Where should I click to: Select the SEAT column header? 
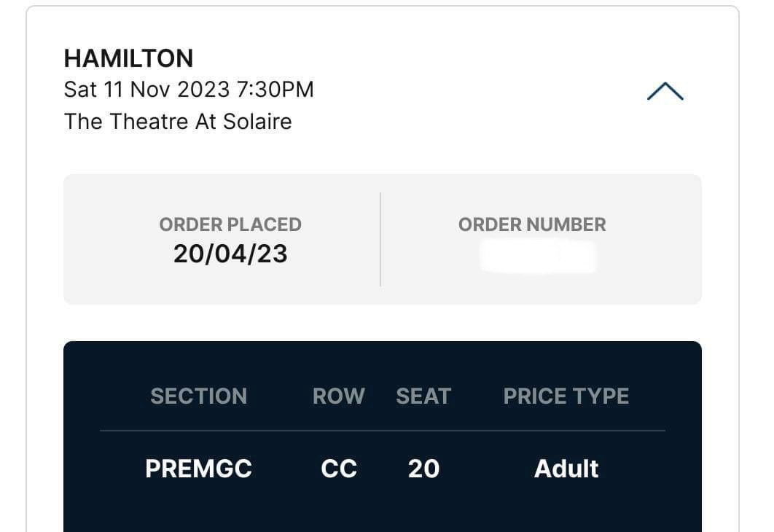(x=424, y=396)
